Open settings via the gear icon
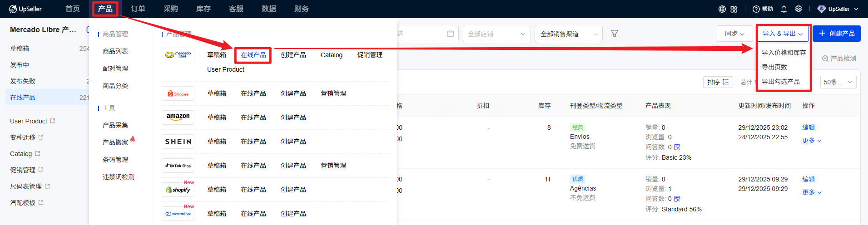 tap(799, 9)
